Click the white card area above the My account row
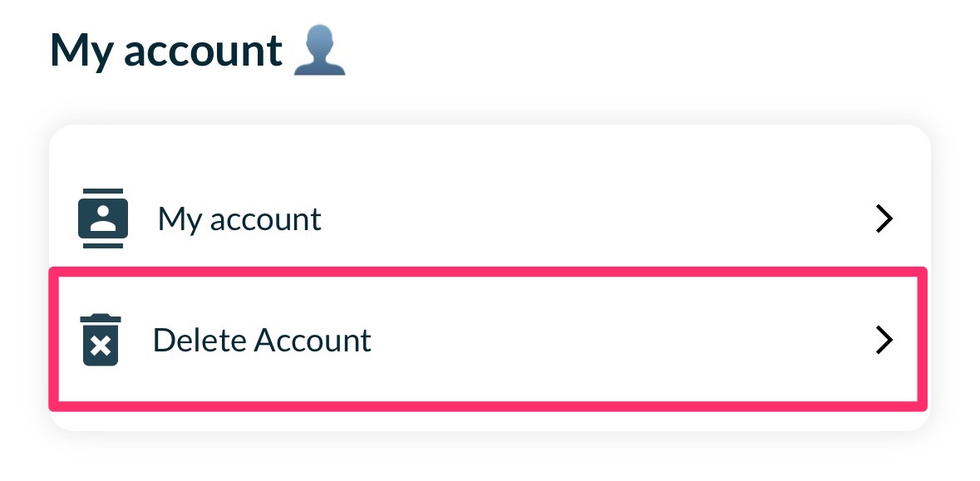Screen dimensions: 980x481 489,152
